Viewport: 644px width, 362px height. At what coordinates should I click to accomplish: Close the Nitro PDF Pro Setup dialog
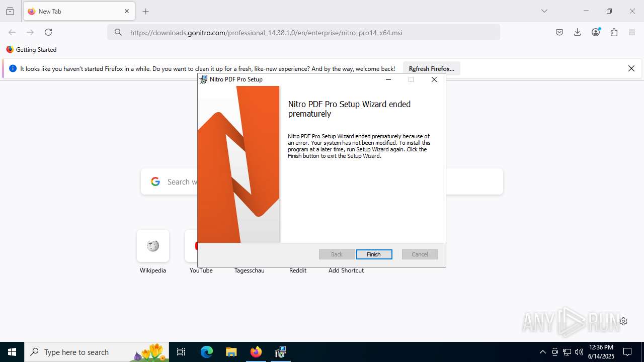pyautogui.click(x=434, y=79)
